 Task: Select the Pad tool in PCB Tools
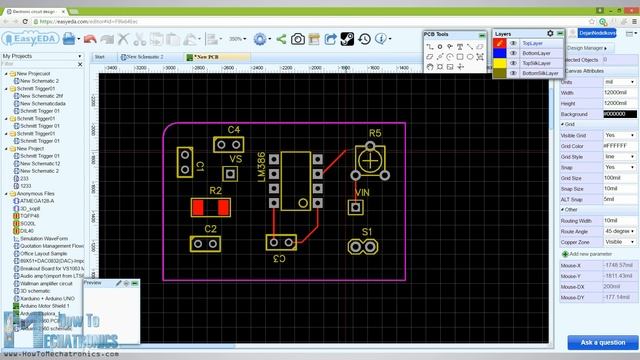click(440, 47)
